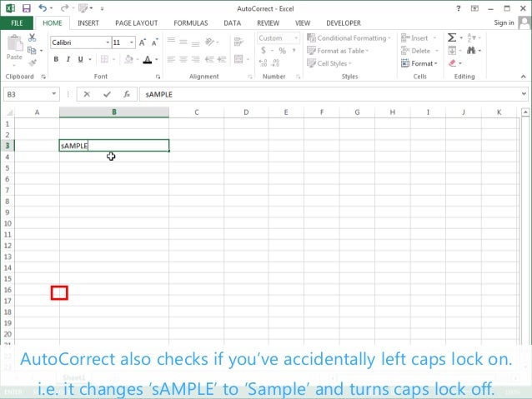Image resolution: width=532 pixels, height=399 pixels.
Task: Click the Enter checkmark in formula bar
Action: 108,94
